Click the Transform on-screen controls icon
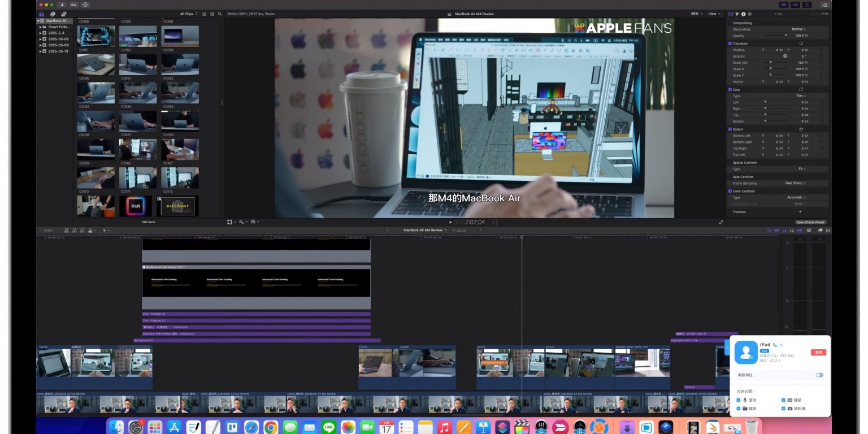868x434 pixels. pyautogui.click(x=801, y=44)
